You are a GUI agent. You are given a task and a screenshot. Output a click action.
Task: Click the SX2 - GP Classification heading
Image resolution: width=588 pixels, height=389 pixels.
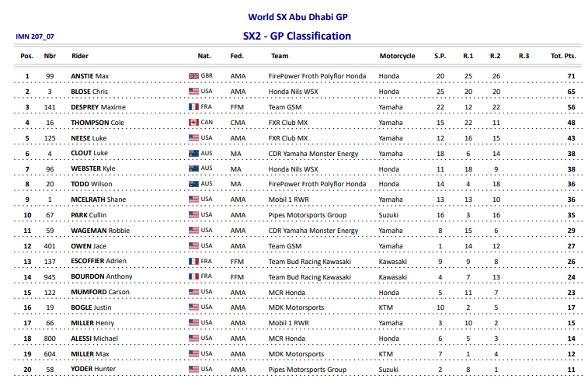(297, 36)
